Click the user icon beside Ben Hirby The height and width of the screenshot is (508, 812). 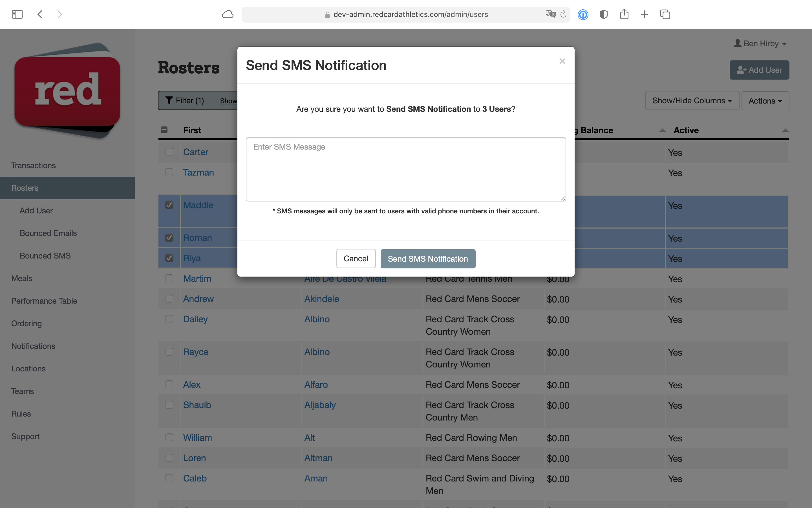[x=737, y=43]
